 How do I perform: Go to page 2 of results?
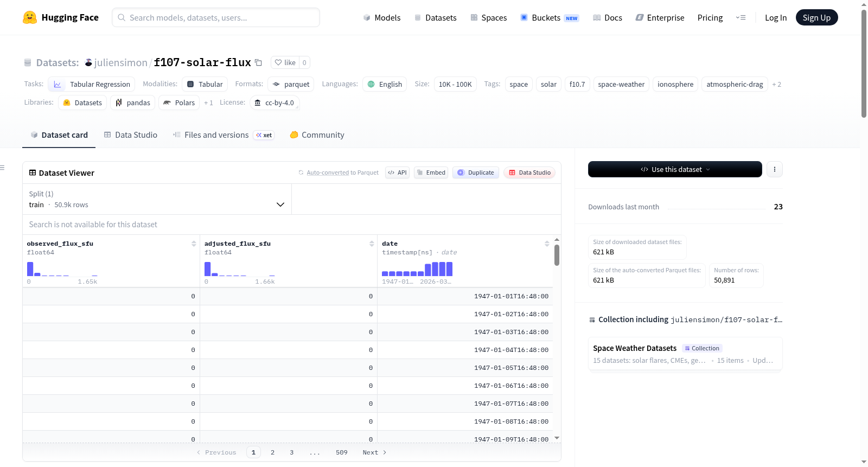272,452
